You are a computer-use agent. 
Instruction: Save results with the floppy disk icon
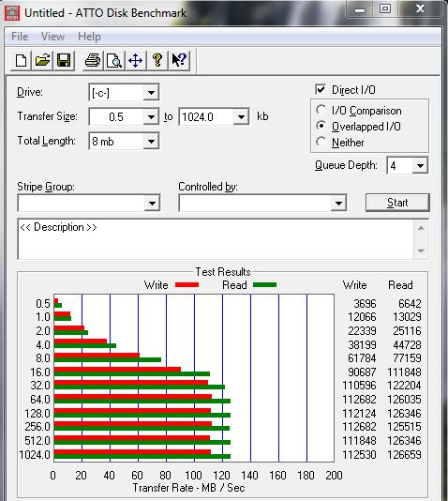click(64, 60)
